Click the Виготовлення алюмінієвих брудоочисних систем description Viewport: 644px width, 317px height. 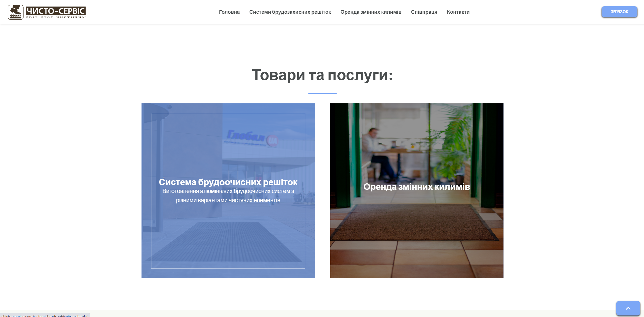[228, 196]
